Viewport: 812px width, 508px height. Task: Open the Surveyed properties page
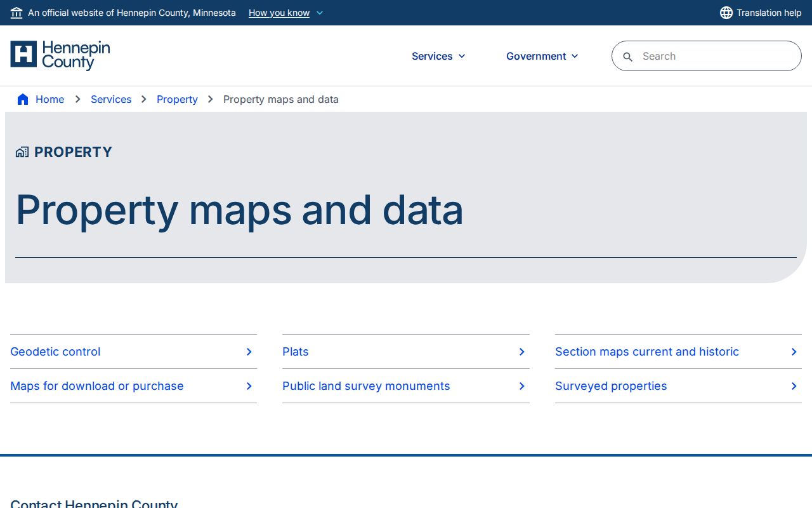(x=678, y=386)
